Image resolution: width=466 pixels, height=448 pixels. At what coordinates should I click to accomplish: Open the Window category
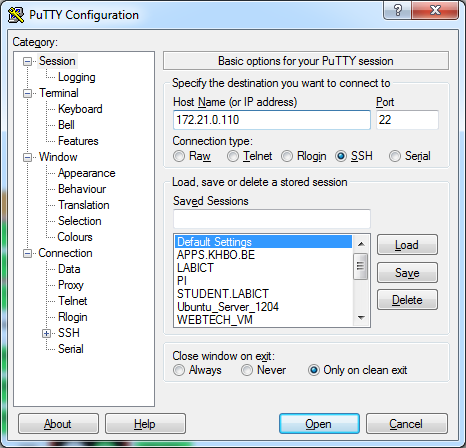click(58, 157)
